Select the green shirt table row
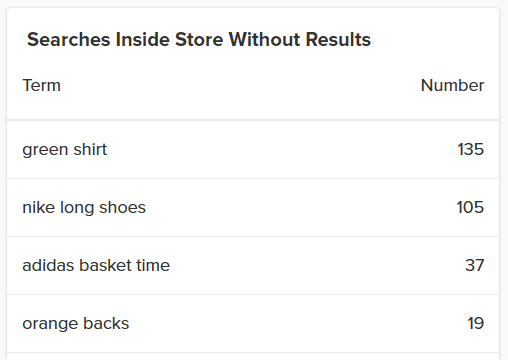 click(x=253, y=149)
